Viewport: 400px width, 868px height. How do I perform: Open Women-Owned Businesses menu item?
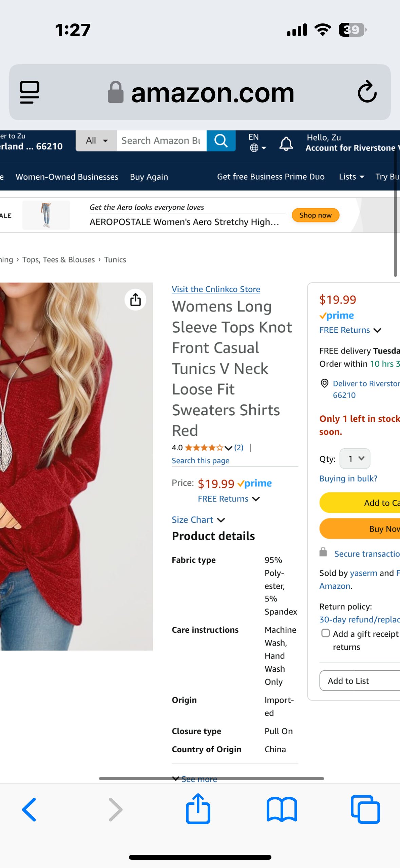tap(67, 177)
